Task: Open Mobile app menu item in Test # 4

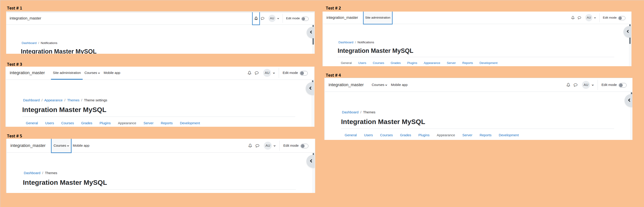Action: pyautogui.click(x=399, y=85)
